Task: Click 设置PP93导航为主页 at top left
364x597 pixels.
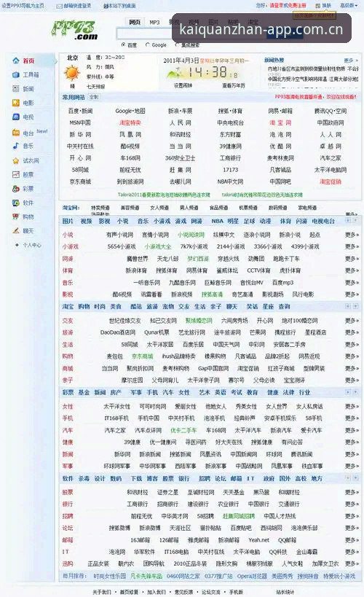Action: coord(23,6)
